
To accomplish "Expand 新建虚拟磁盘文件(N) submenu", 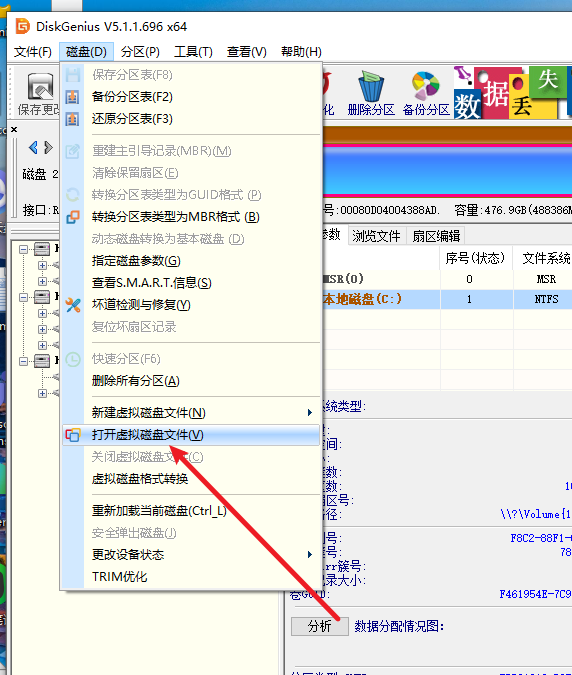I will (191, 413).
